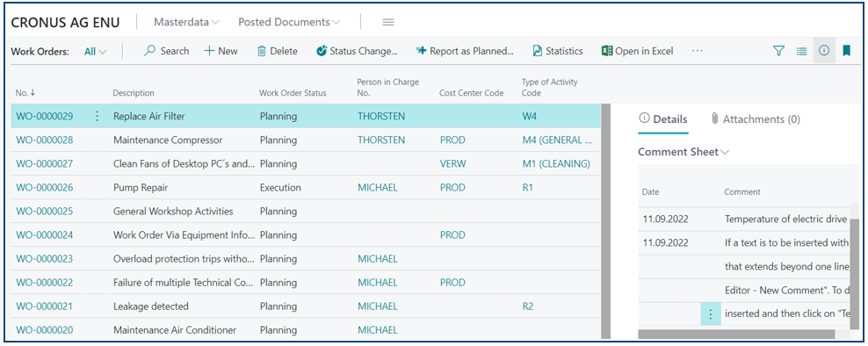Select the Pump Repair description cell
The image size is (868, 346).
pos(141,188)
